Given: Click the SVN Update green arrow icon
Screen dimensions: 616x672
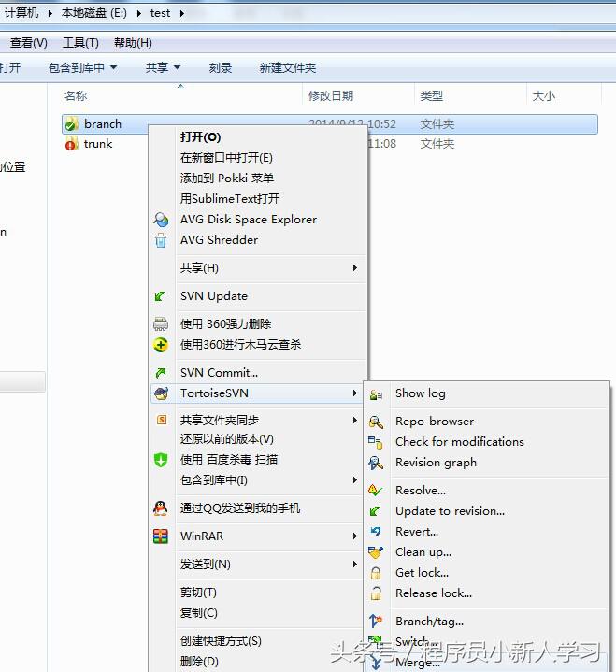Looking at the screenshot, I should (161, 296).
